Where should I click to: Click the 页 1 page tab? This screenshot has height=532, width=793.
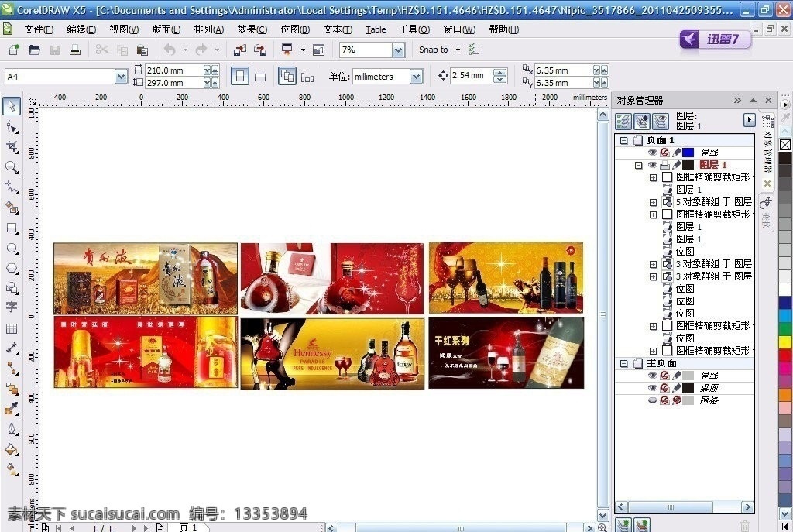point(188,527)
